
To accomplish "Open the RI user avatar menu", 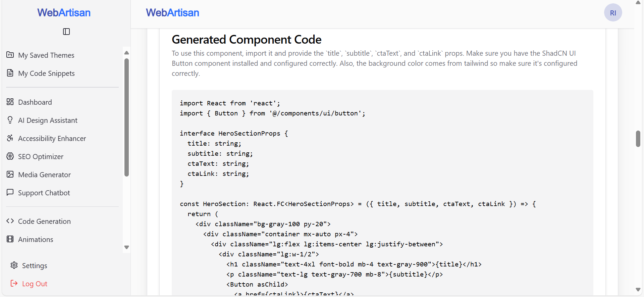I will pos(613,13).
